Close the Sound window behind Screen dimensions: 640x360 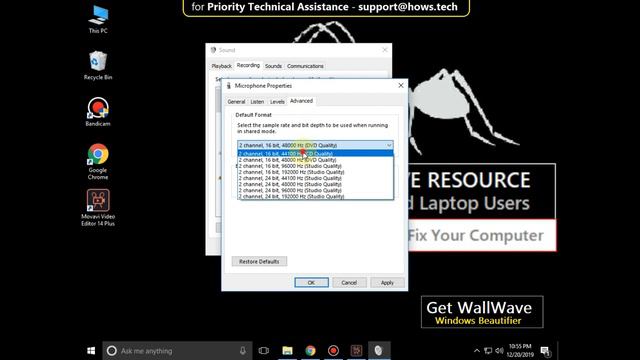(x=384, y=50)
